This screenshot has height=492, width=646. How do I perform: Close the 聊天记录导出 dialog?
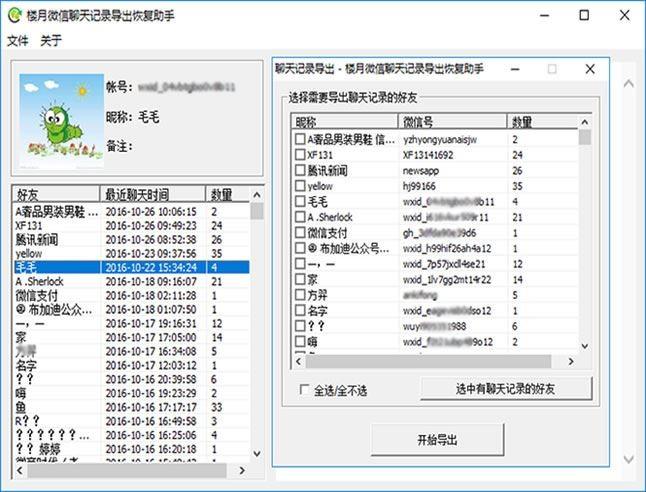tap(590, 69)
